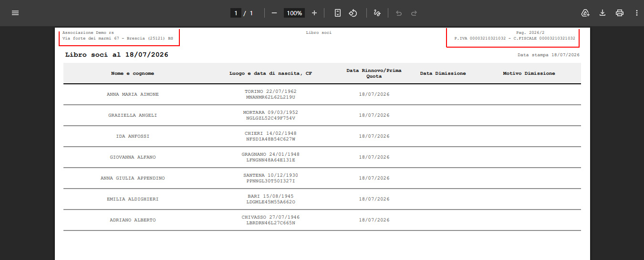Image resolution: width=644 pixels, height=260 pixels.
Task: Select the name ADRIANO ALBERTO
Action: coord(133,220)
